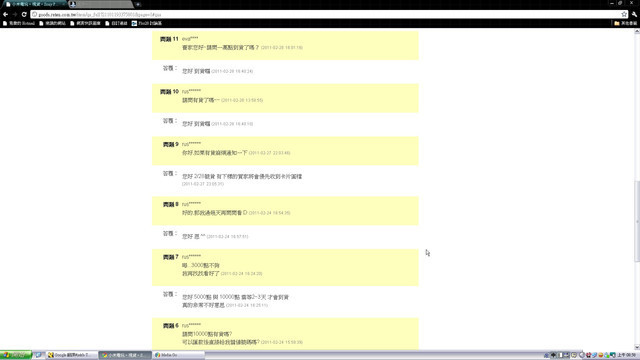
Task: Switch to the Chrome taskbar button
Action: [x=125, y=355]
